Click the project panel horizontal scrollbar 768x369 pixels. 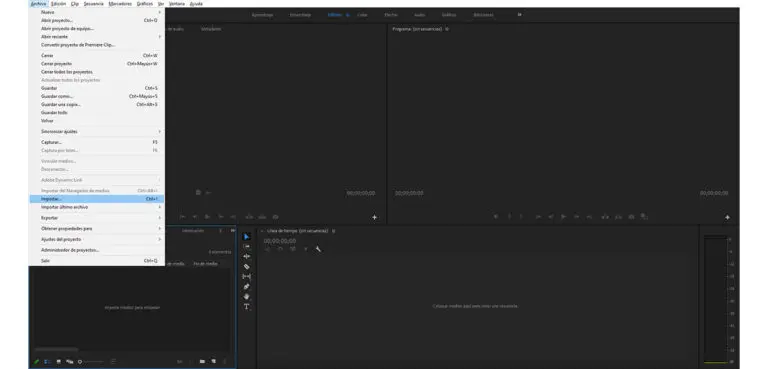(x=56, y=349)
